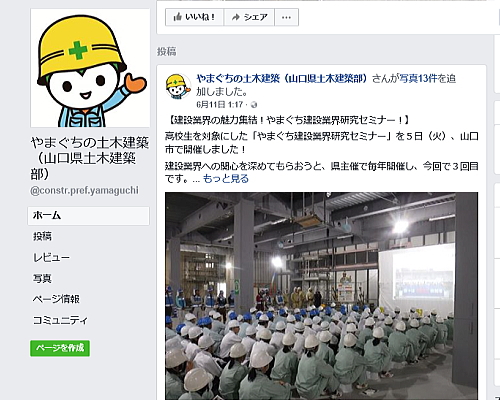Expand post text with もっと見る
Viewport: 500px width, 400px height.
pyautogui.click(x=226, y=179)
